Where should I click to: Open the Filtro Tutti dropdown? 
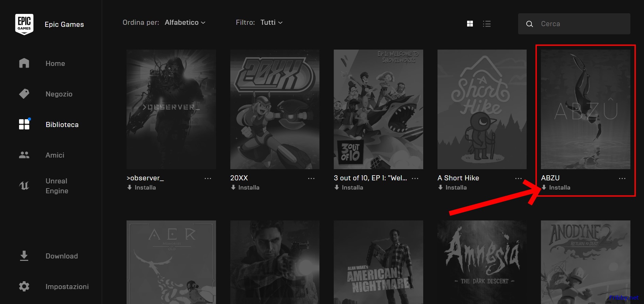[271, 22]
